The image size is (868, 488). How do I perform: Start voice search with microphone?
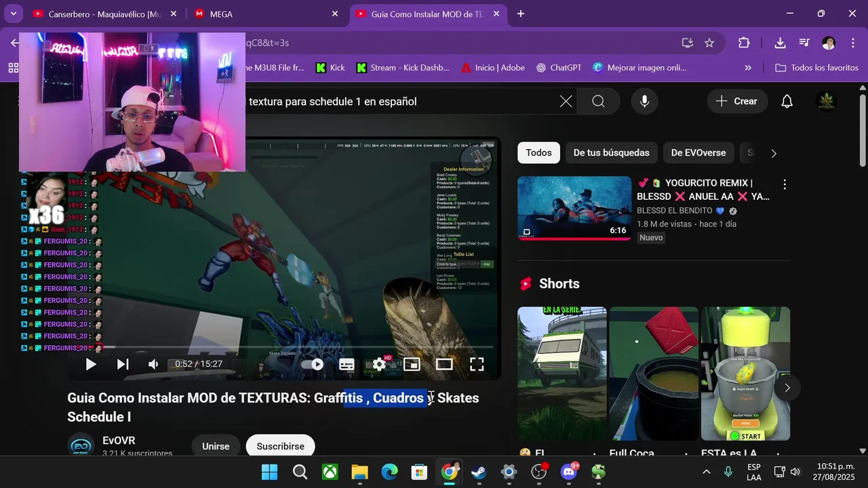pos(644,102)
